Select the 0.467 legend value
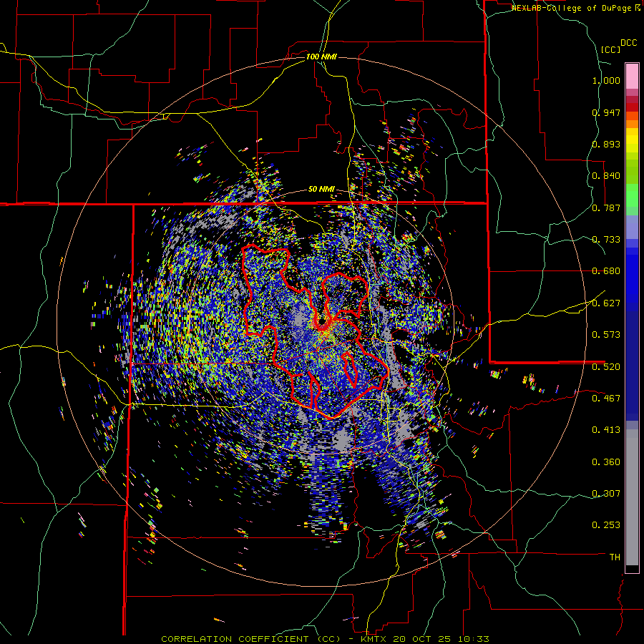This screenshot has height=644, width=644. tap(606, 399)
